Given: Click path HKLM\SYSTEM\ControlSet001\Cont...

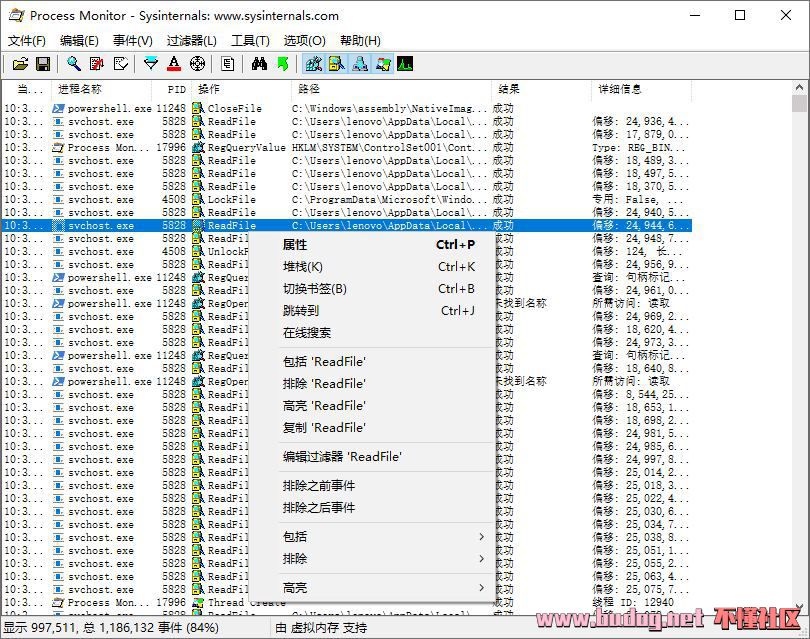Looking at the screenshot, I should (390, 148).
